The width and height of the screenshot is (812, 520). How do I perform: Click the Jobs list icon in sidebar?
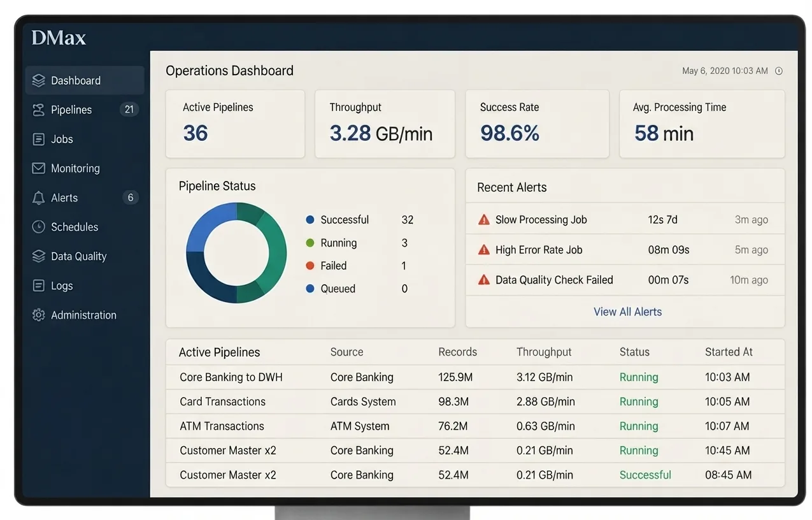tap(38, 140)
